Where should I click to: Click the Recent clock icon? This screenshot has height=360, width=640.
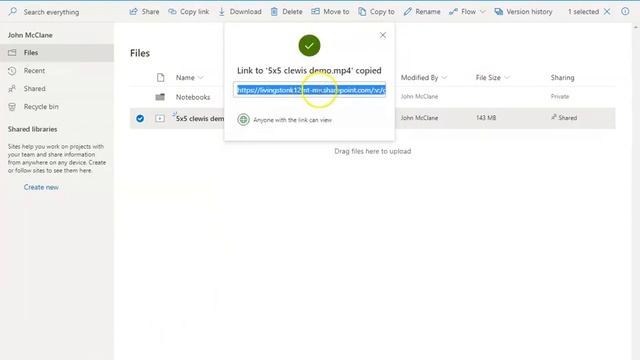pyautogui.click(x=12, y=71)
